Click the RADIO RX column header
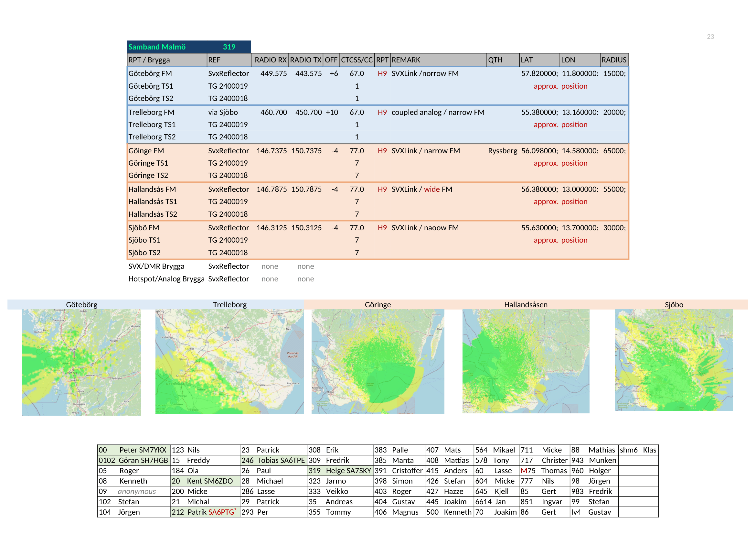Image resolution: width=756 pixels, height=535 pixels. pos(270,60)
